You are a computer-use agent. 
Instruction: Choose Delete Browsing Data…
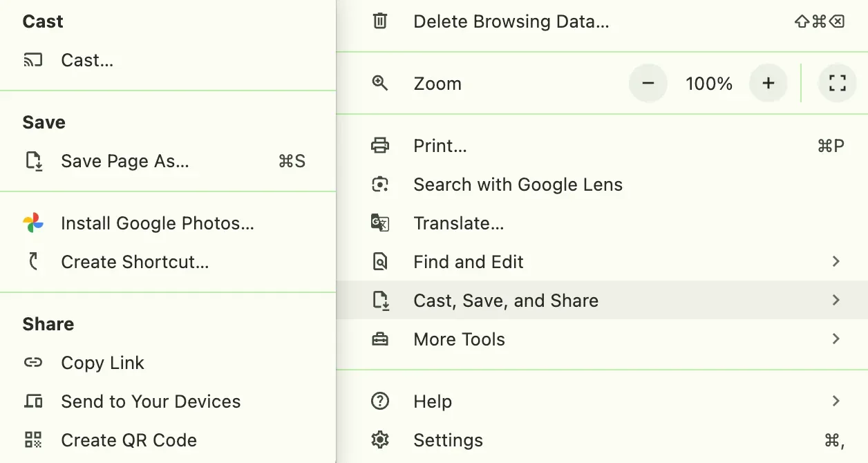(602, 21)
